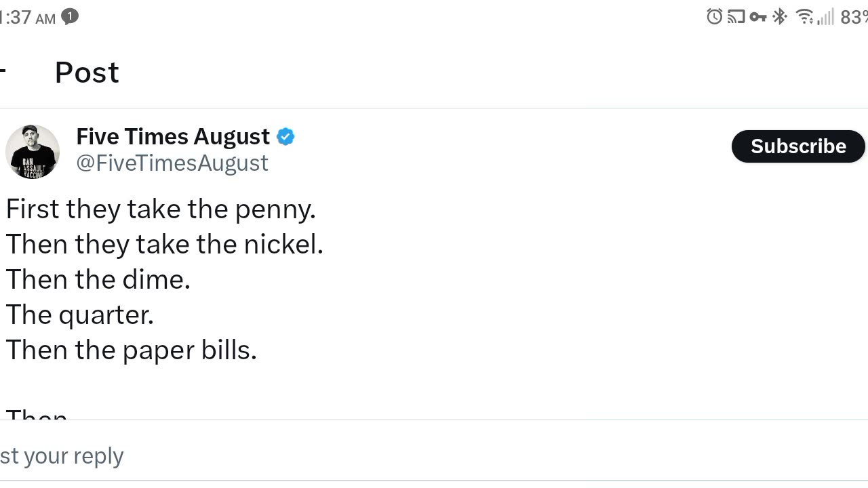Tap the Post header title
Viewport: 868px width, 488px height.
pyautogui.click(x=87, y=73)
